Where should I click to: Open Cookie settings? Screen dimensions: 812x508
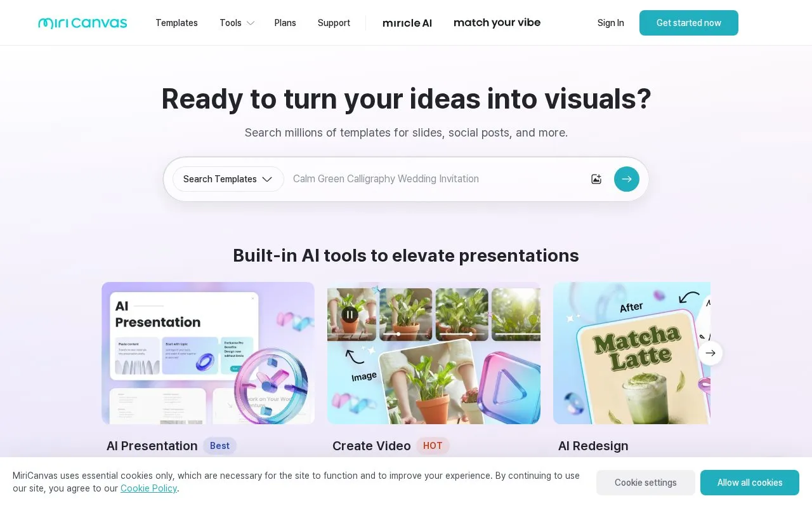pos(646,483)
